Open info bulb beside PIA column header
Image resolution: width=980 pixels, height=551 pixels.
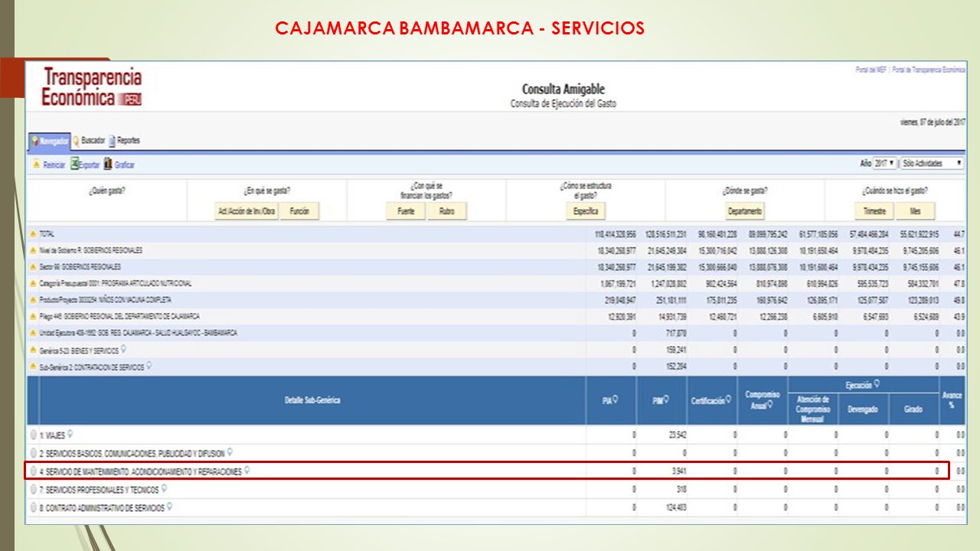pyautogui.click(x=616, y=399)
